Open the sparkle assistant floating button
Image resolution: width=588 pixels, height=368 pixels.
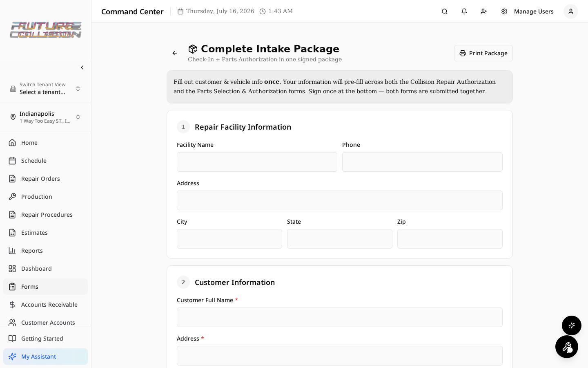pyautogui.click(x=572, y=325)
